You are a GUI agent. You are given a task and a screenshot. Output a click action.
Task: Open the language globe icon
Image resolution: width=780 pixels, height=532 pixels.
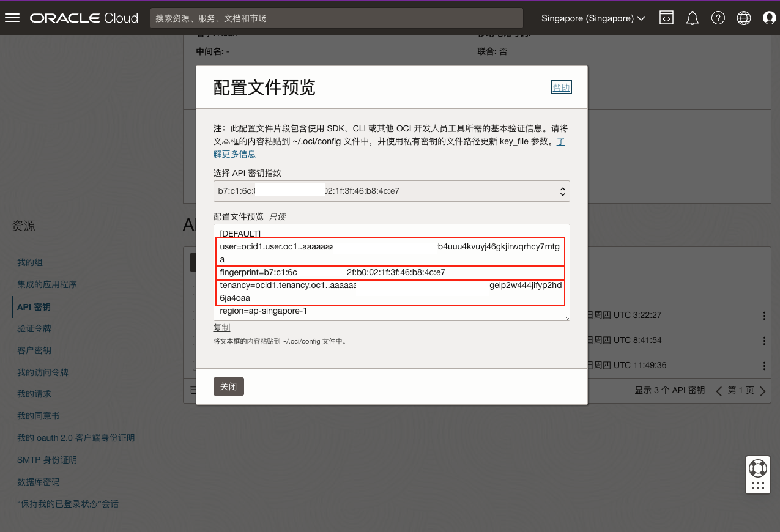pos(744,18)
